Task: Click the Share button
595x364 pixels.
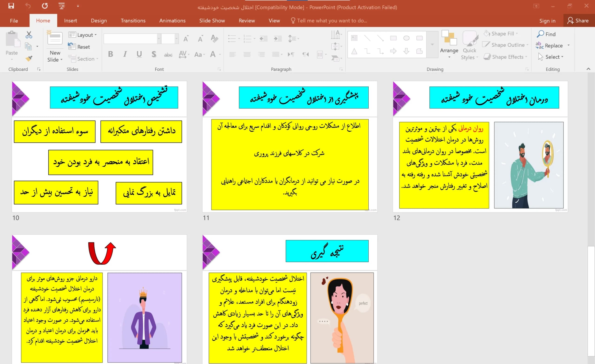Action: (578, 21)
